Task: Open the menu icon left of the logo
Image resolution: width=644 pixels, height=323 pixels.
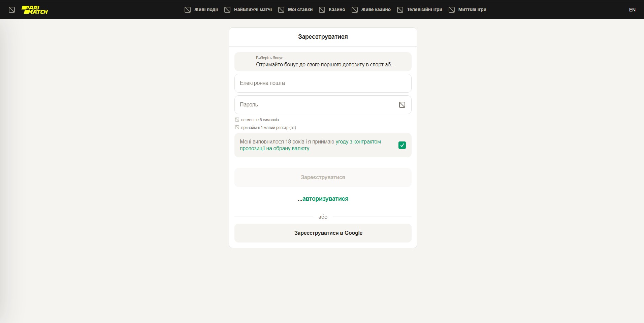Action: tap(12, 10)
